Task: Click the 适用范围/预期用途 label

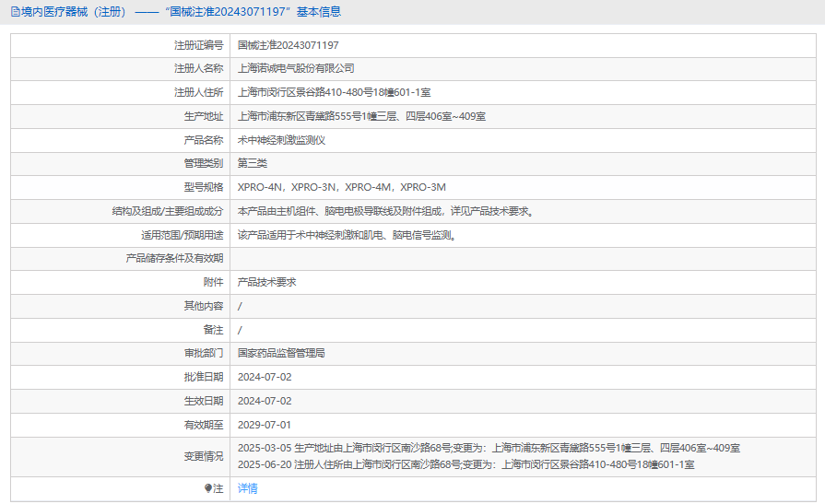Action: [x=182, y=235]
